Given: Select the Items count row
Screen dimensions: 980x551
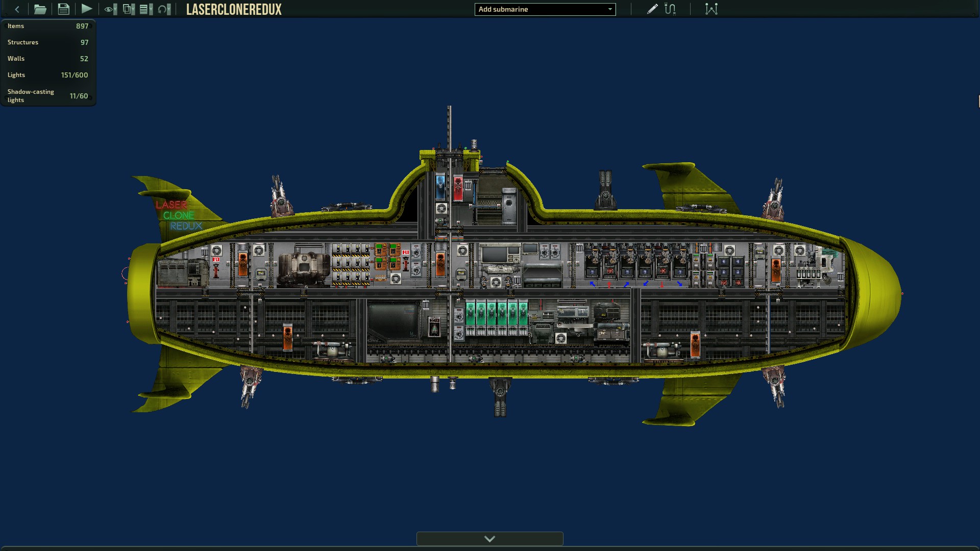Looking at the screenshot, I should tap(48, 26).
